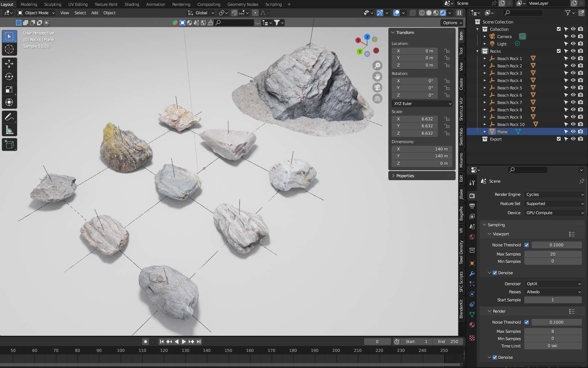
Task: Switch to the Modeling workspace tab
Action: (x=29, y=4)
